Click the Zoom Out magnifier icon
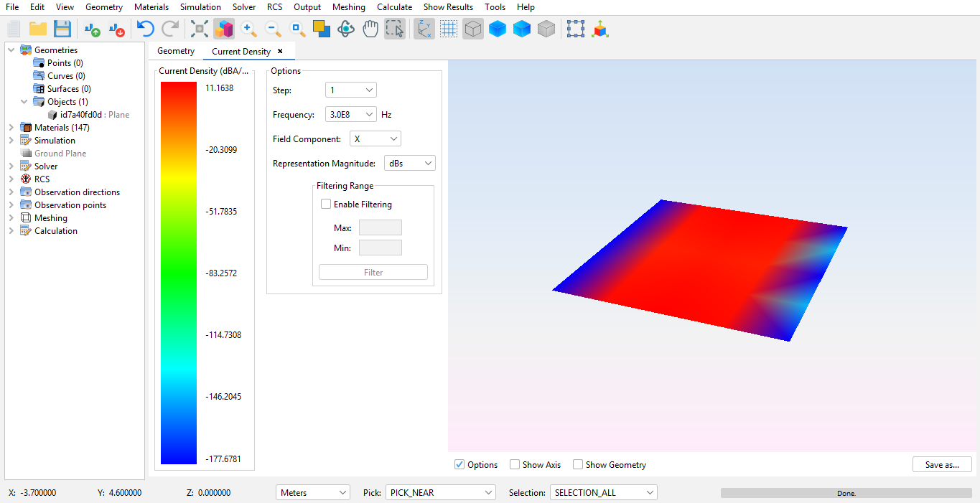Image resolution: width=980 pixels, height=503 pixels. pos(274,29)
